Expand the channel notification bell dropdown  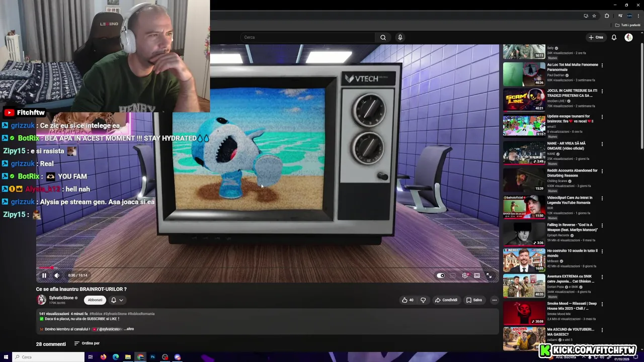click(117, 300)
